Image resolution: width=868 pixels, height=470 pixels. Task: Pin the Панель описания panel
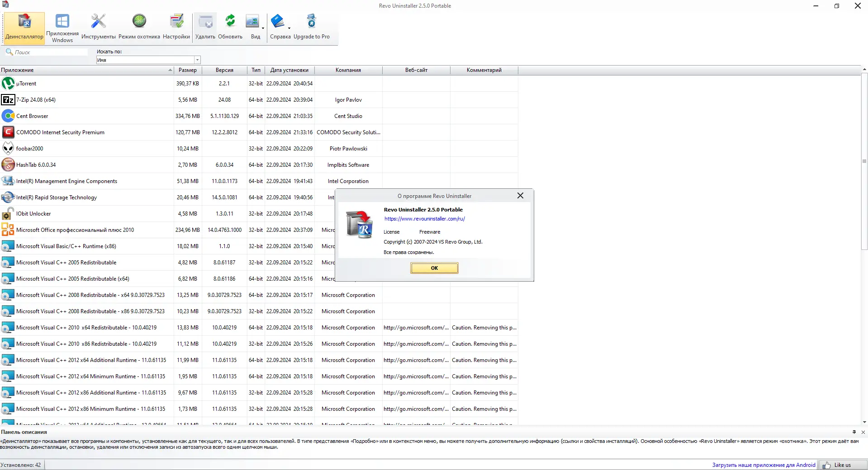(854, 432)
